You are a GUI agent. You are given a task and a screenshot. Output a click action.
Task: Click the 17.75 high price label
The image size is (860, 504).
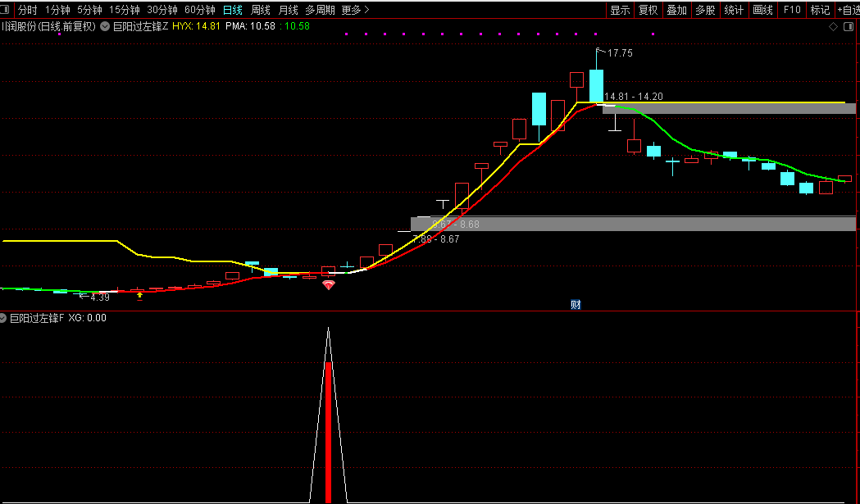tap(620, 53)
